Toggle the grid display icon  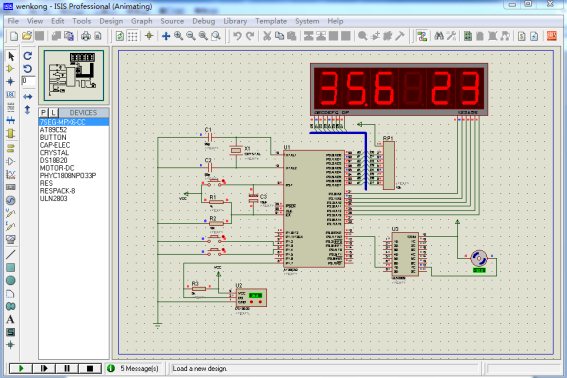click(133, 36)
